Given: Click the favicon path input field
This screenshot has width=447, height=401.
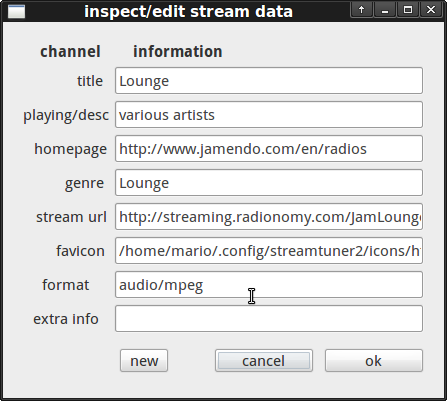Looking at the screenshot, I should tap(269, 251).
